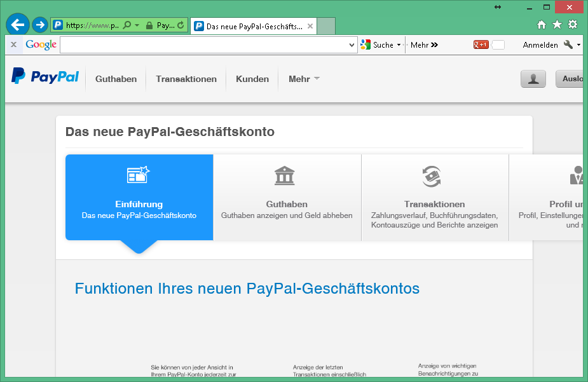This screenshot has height=382, width=588.
Task: Open the browser home page icon
Action: point(542,25)
